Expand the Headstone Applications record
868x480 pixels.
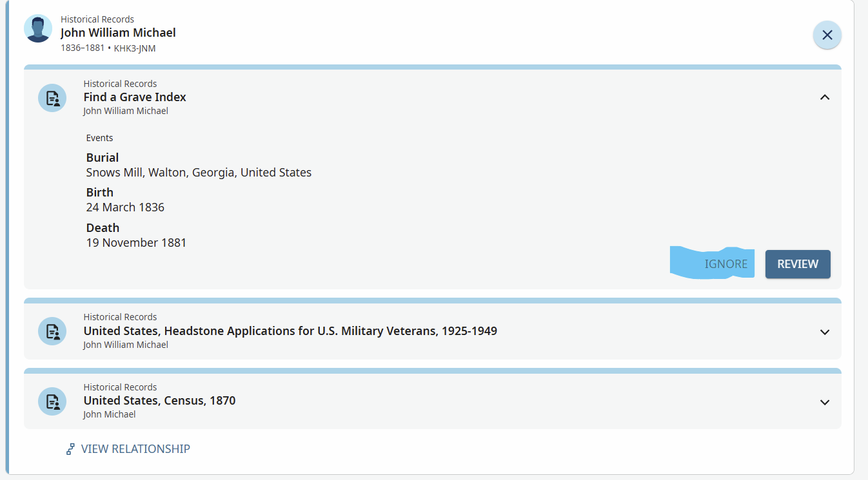(824, 332)
